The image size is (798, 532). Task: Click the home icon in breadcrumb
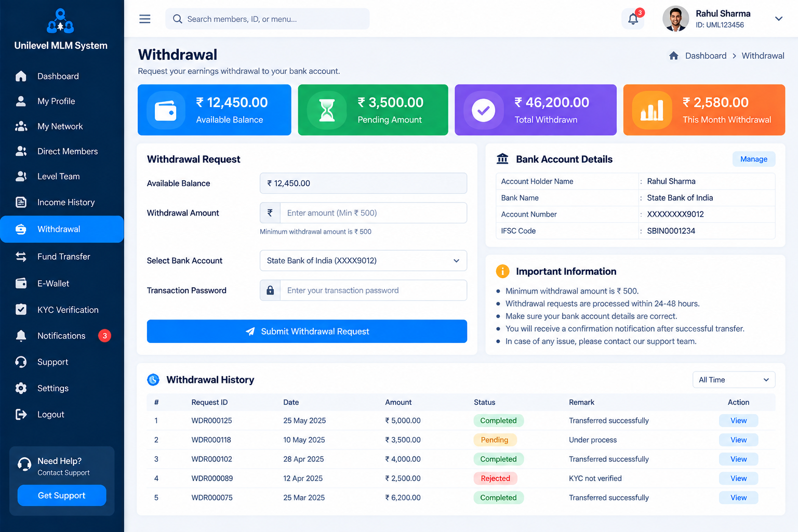click(674, 56)
